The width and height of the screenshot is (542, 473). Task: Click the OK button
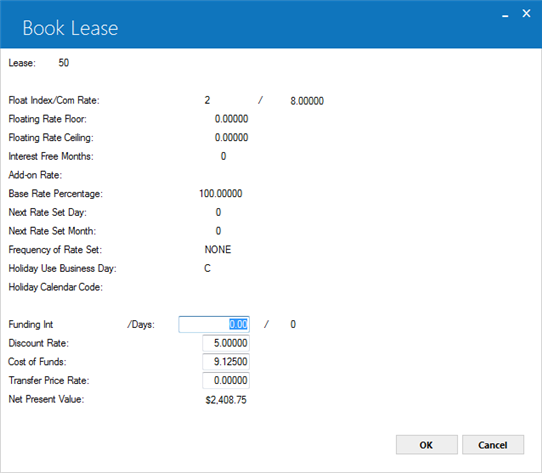427,445
